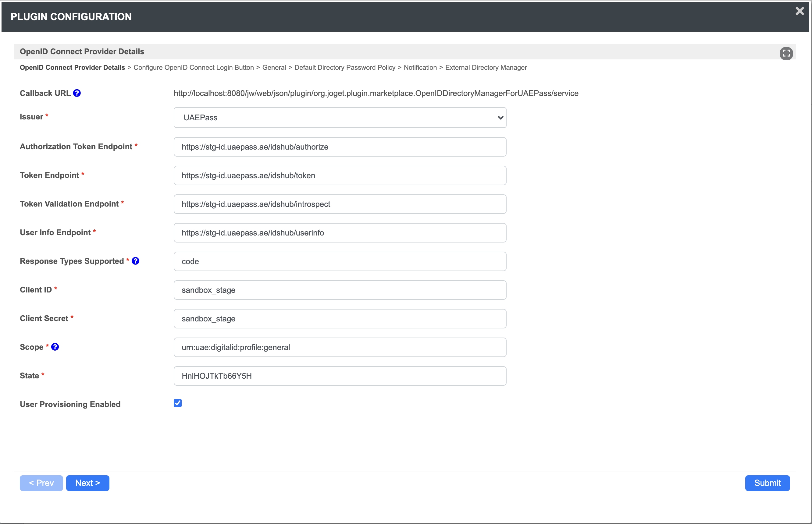Image resolution: width=812 pixels, height=524 pixels.
Task: Uncheck User Provisioning Enabled checkbox
Action: point(178,403)
